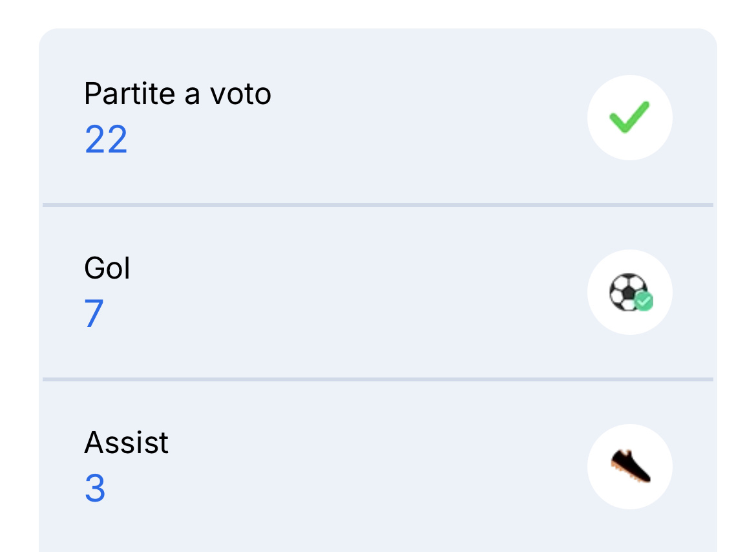Click the white circle behind the boot
756x552 pixels.
630,467
